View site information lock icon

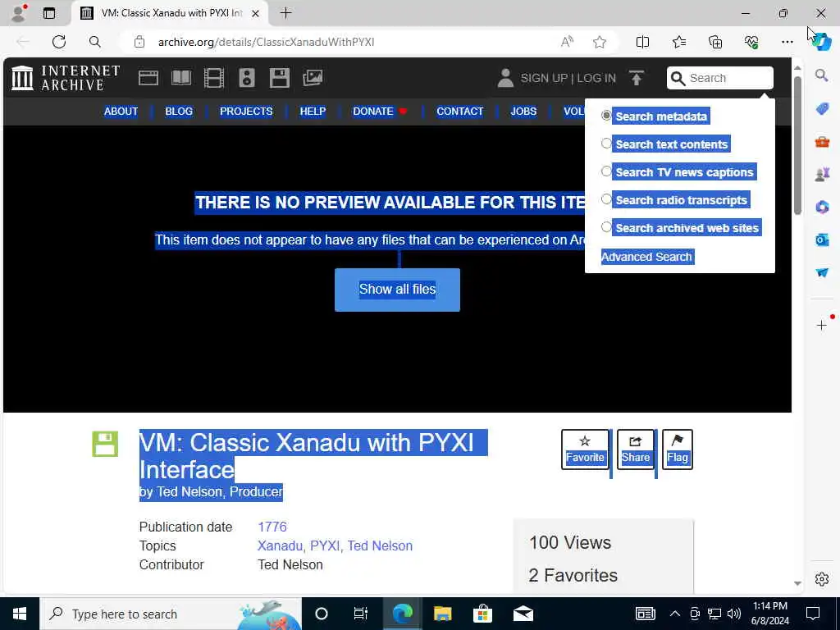pyautogui.click(x=139, y=42)
